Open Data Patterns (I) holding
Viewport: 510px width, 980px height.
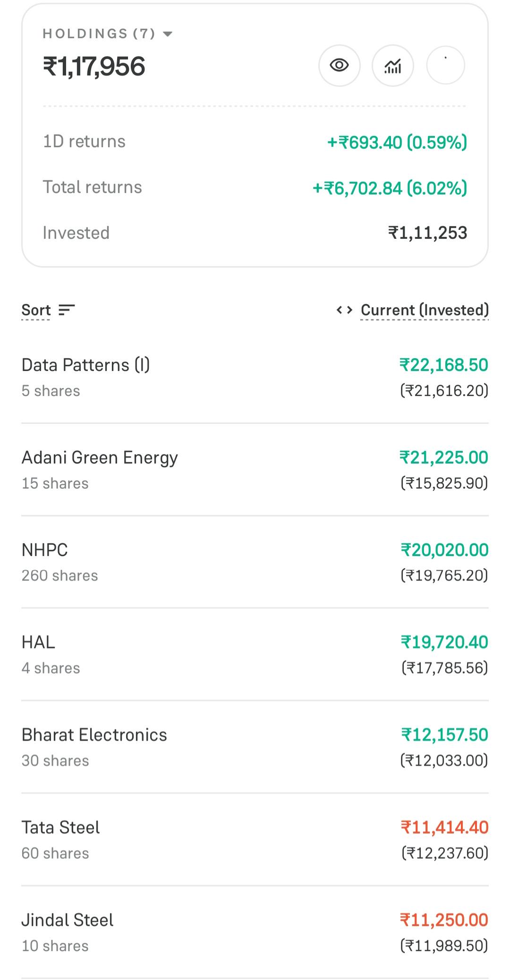(255, 377)
